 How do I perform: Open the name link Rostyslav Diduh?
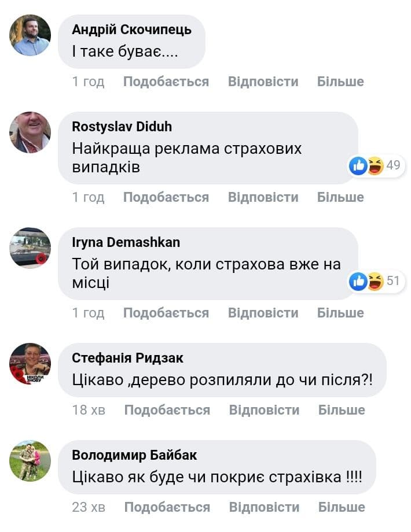click(x=122, y=127)
